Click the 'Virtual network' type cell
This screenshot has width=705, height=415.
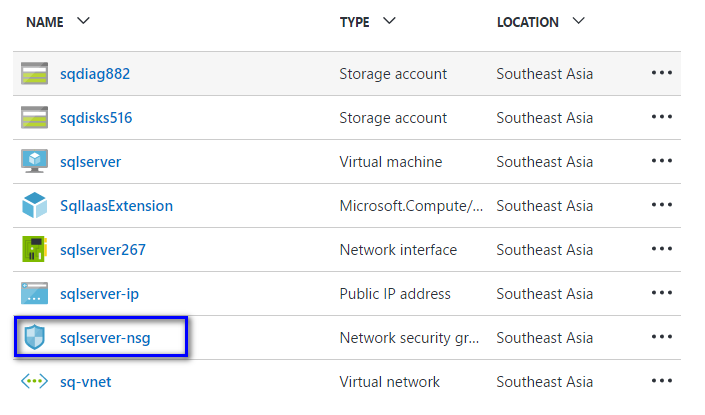coord(390,382)
